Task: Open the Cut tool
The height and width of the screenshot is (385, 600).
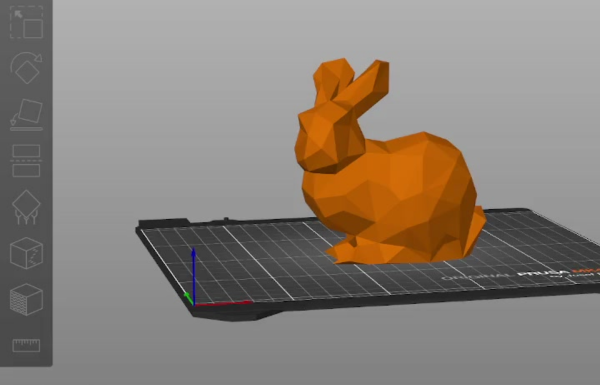Action: coord(26,161)
